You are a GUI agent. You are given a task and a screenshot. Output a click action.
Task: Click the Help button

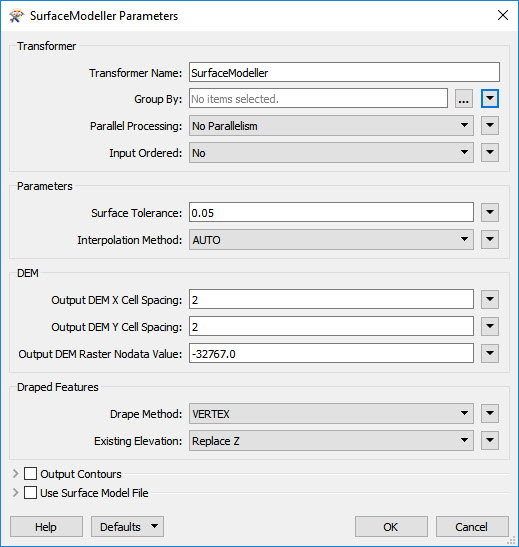pyautogui.click(x=46, y=526)
